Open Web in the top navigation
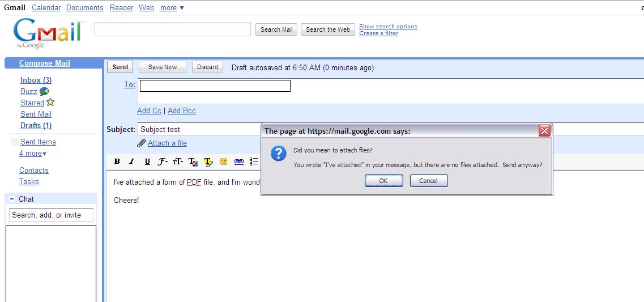The image size is (644, 302). coord(146,7)
